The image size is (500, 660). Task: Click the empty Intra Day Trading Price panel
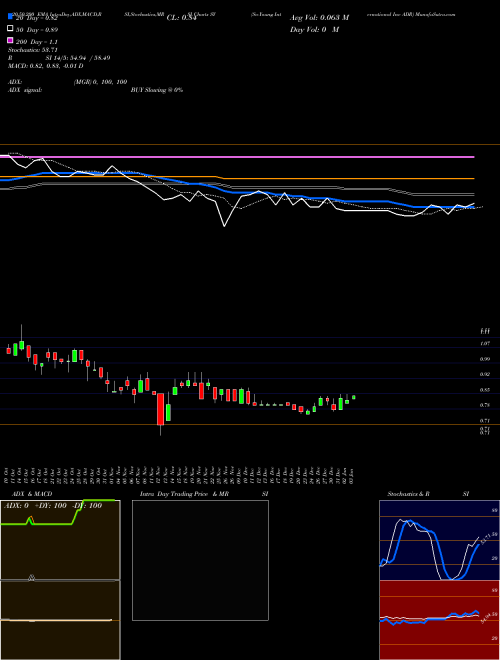[x=200, y=560]
